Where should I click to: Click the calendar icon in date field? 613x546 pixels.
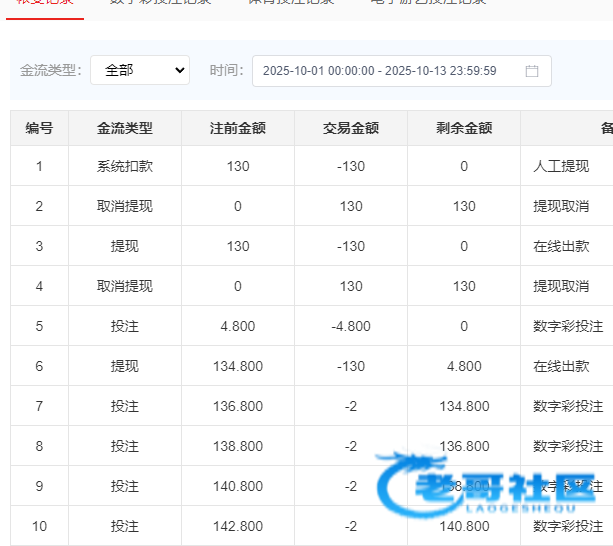click(532, 71)
